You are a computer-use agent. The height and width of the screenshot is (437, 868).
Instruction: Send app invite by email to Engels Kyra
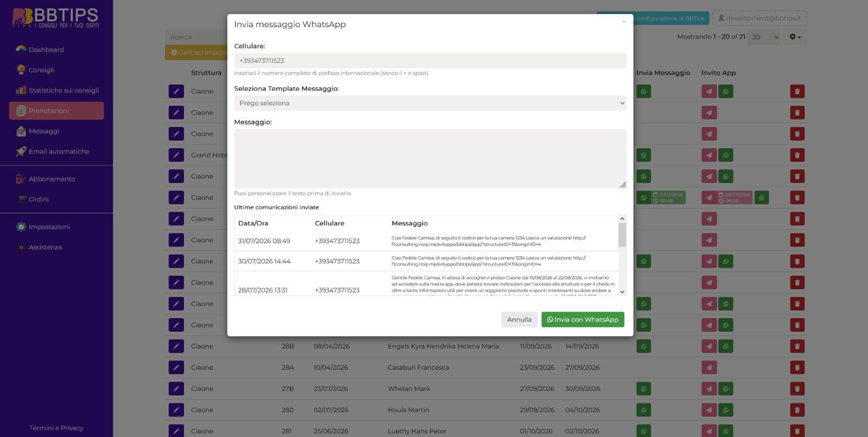(x=709, y=346)
